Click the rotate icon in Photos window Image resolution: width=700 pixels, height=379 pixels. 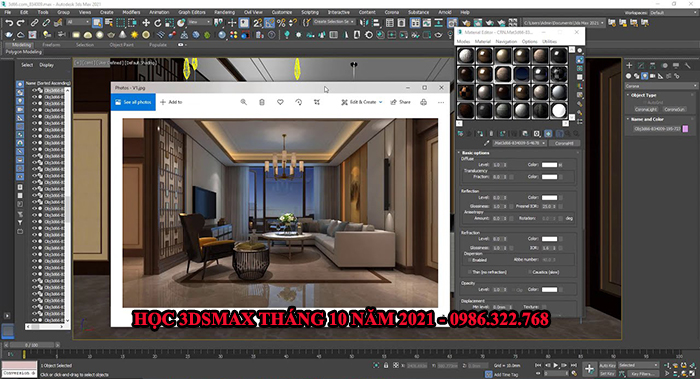coord(299,102)
